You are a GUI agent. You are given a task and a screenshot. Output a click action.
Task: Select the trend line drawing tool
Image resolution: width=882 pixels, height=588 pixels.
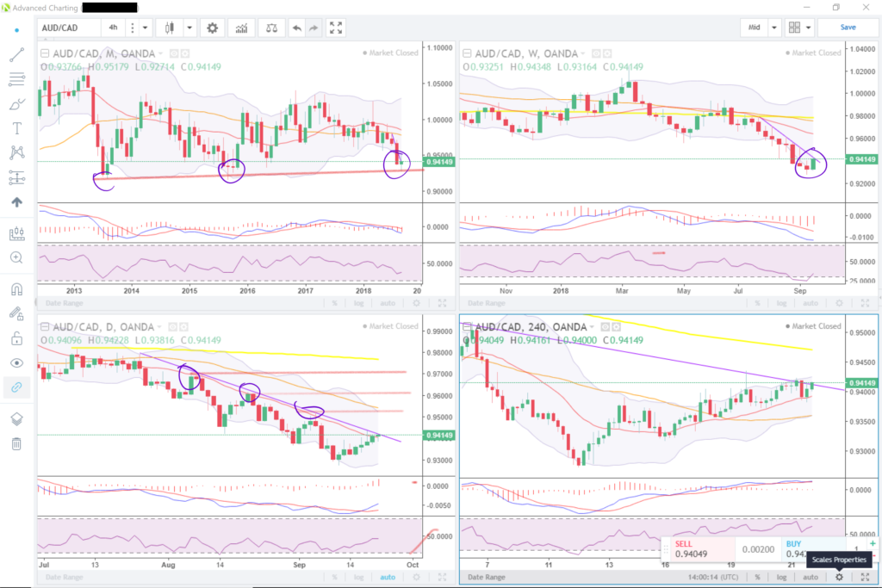coord(16,54)
